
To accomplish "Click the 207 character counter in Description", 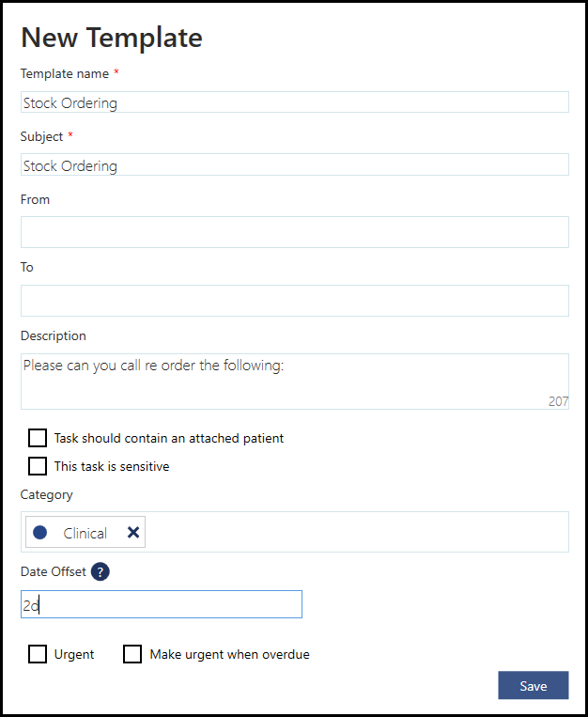I will pyautogui.click(x=558, y=401).
